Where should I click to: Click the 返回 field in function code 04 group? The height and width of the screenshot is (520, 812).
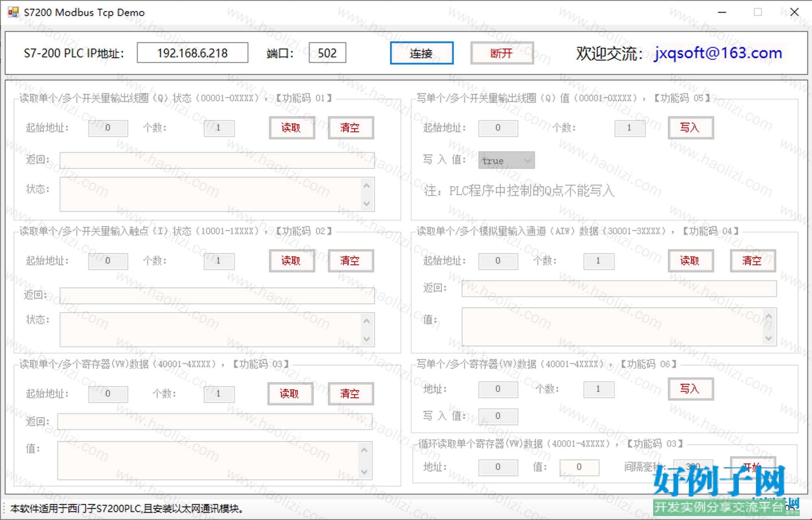619,288
